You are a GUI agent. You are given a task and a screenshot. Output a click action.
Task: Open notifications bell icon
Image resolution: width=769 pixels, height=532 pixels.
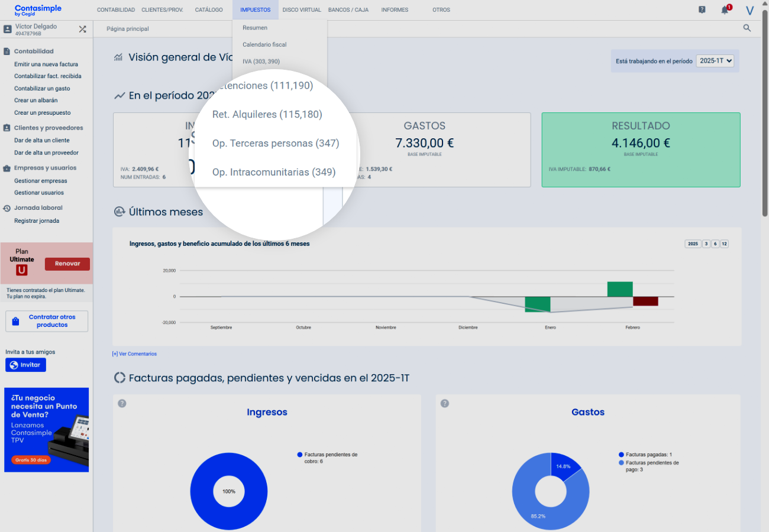click(725, 9)
